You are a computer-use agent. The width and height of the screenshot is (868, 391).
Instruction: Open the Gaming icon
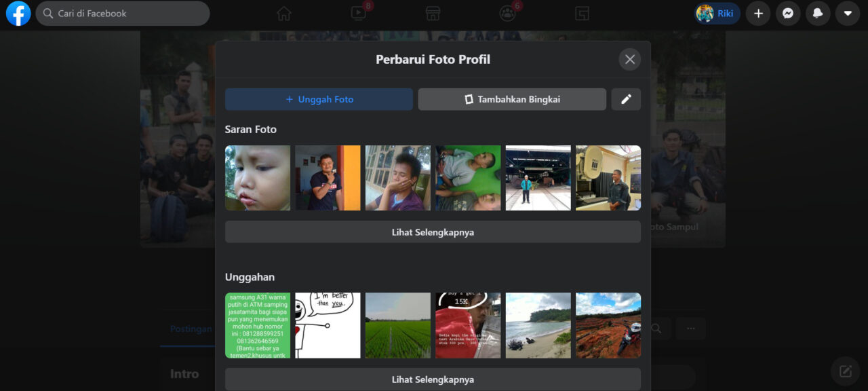pyautogui.click(x=582, y=13)
